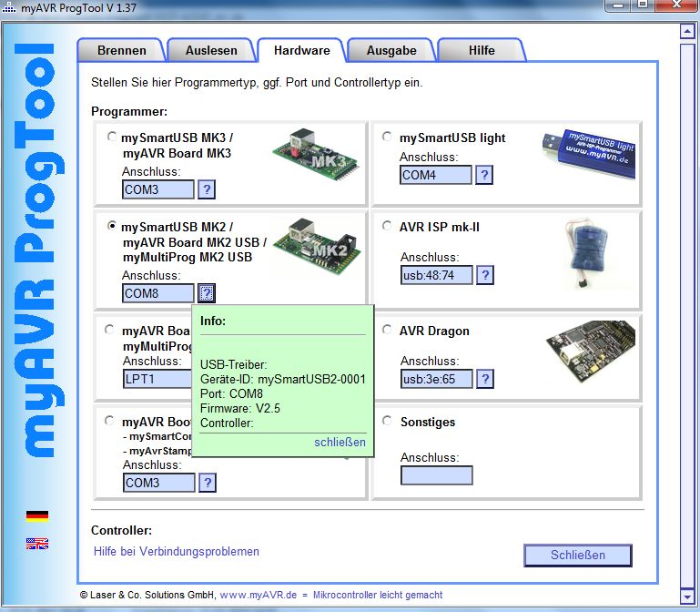700x612 pixels.
Task: Edit the COM4 port field
Action: point(436,175)
